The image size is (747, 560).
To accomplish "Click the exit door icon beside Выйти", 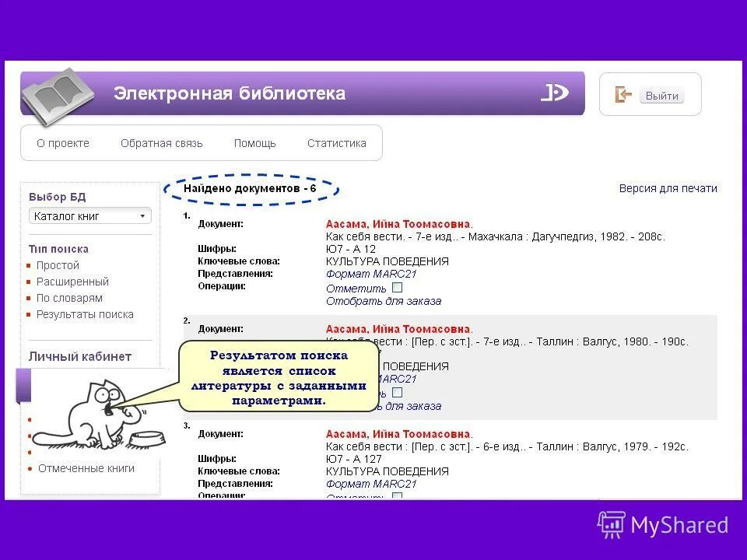I will 623,93.
